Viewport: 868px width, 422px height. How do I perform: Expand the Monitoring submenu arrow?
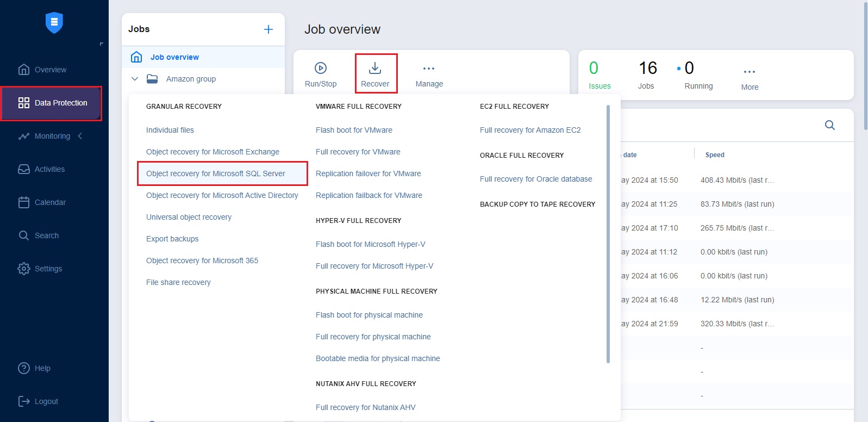click(80, 136)
